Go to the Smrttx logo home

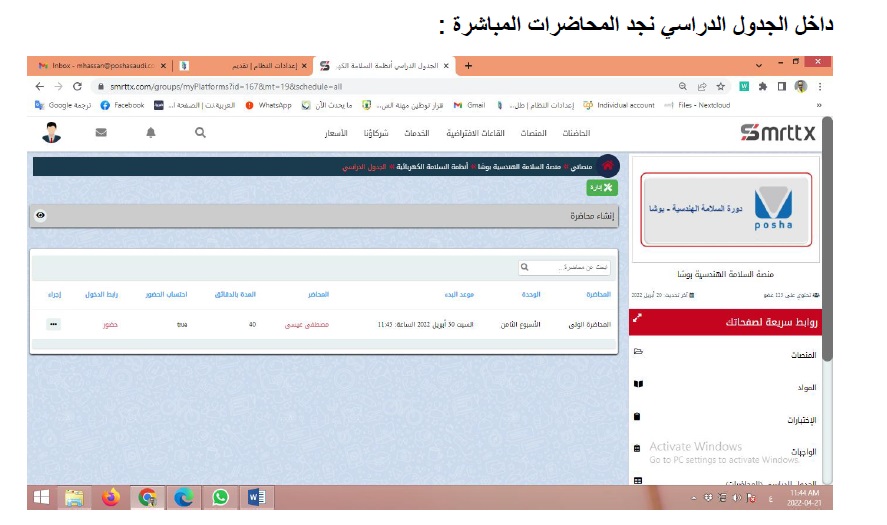click(778, 132)
